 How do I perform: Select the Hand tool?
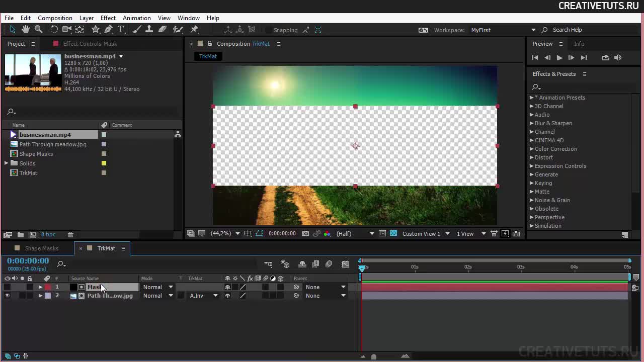(26, 30)
